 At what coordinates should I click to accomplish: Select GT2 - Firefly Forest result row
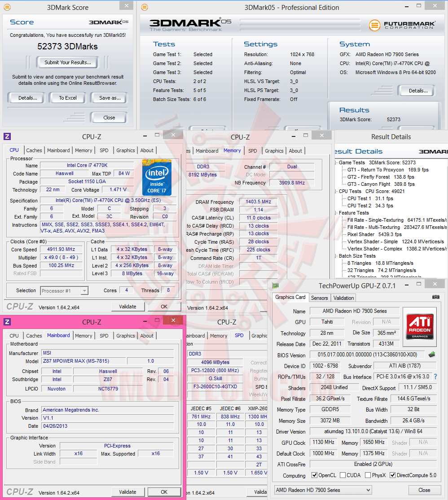tap(381, 177)
